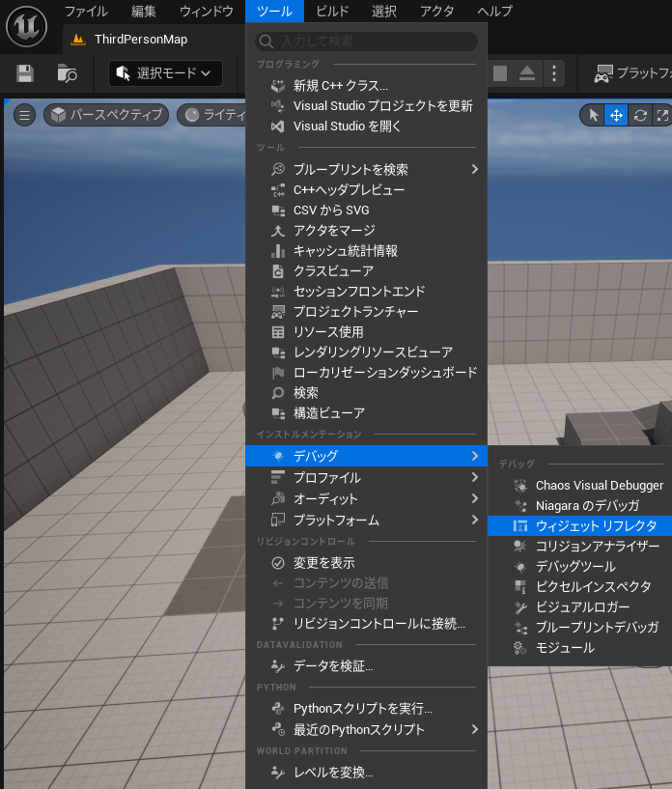Screen dimensions: 672x789
Task: Open デバッグツール
Action: 580,567
